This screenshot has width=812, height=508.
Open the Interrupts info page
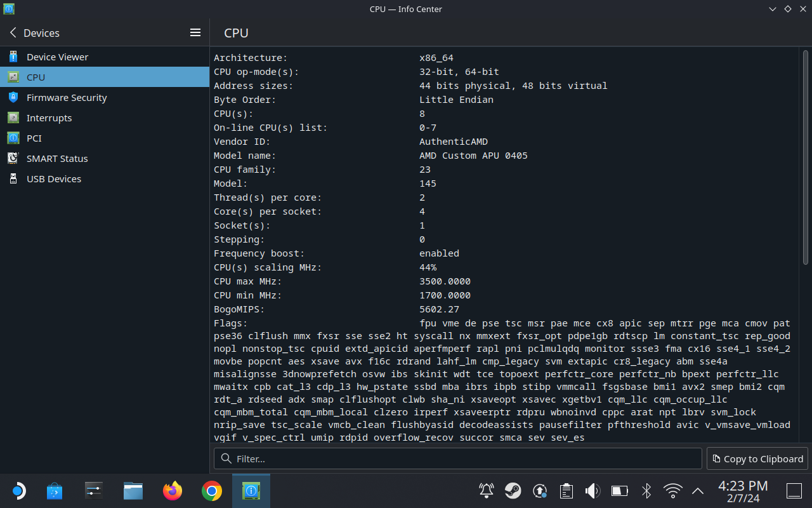[x=49, y=118]
